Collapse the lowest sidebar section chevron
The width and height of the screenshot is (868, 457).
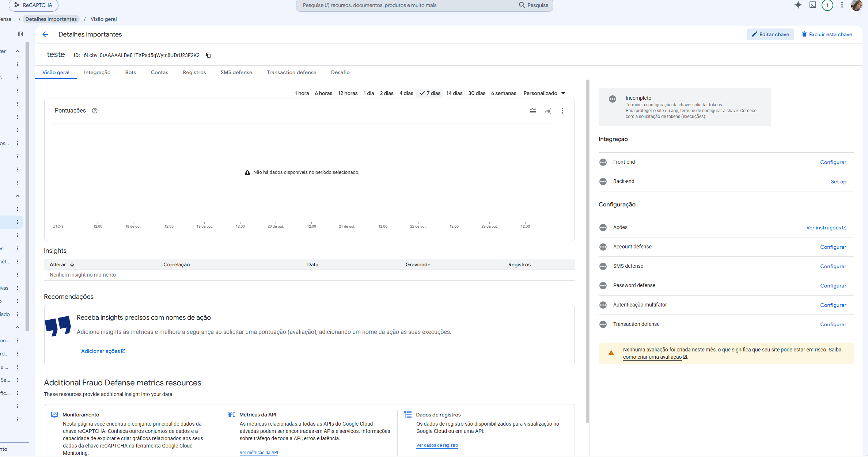[x=18, y=327]
